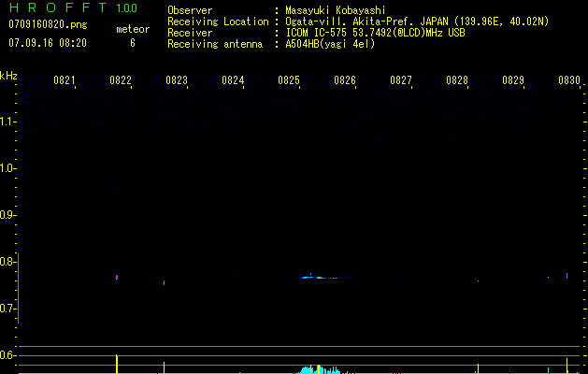Viewport: 588px width, 374px height.
Task: Click the meteor echo at 0822 in the spectrogram
Action: tap(117, 277)
